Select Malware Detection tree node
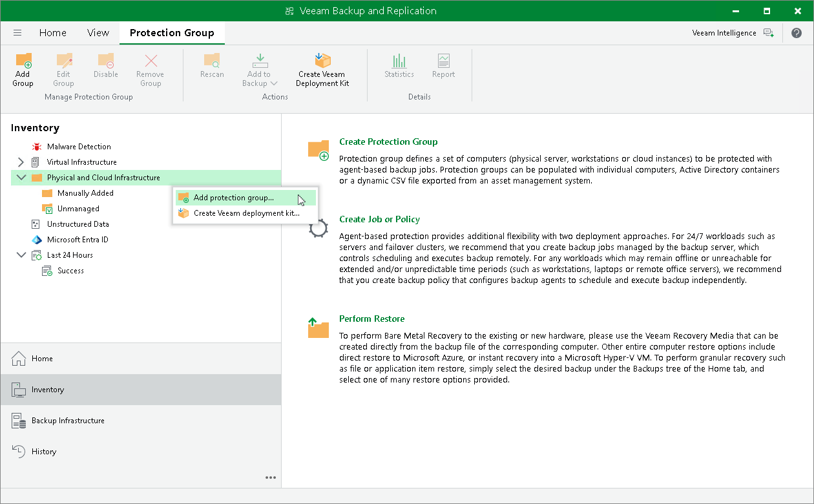The height and width of the screenshot is (504, 814). (x=79, y=147)
